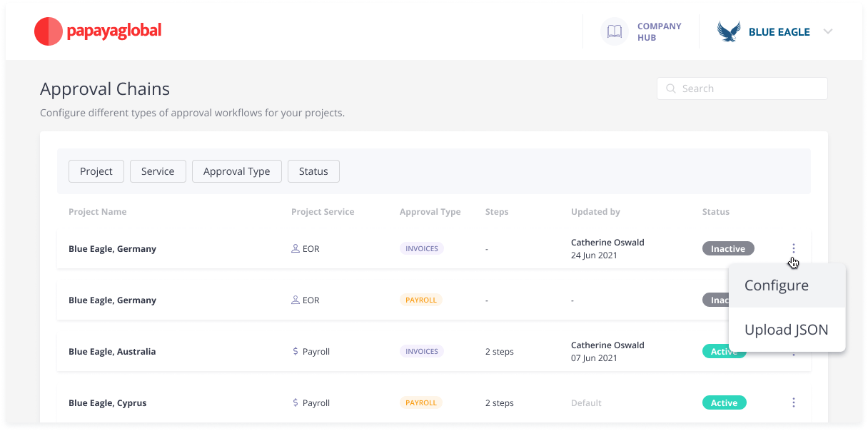The height and width of the screenshot is (431, 868).
Task: Open the Blue Eagle, Germany project name
Action: tap(111, 248)
